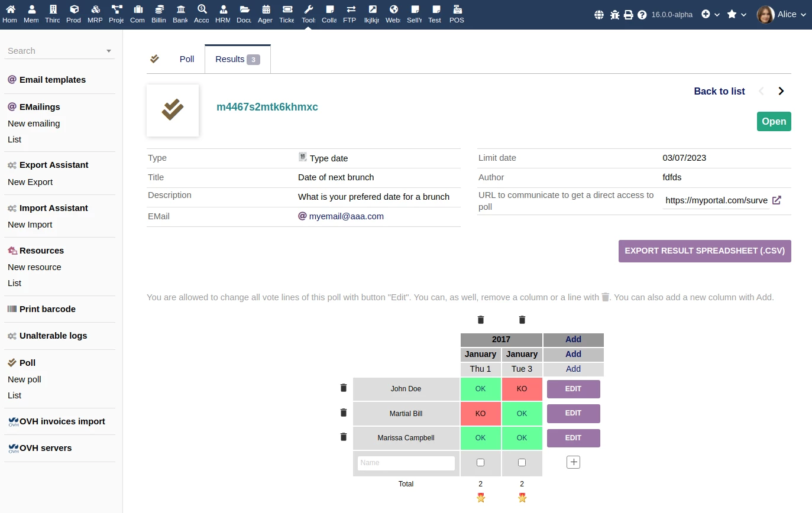Open the help icon in top bar
The image size is (812, 513).
(642, 15)
